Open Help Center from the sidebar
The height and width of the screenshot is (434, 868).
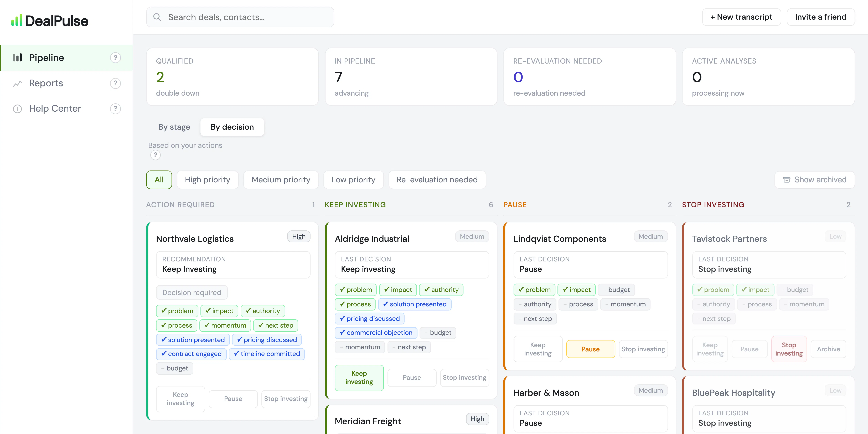pos(67,108)
